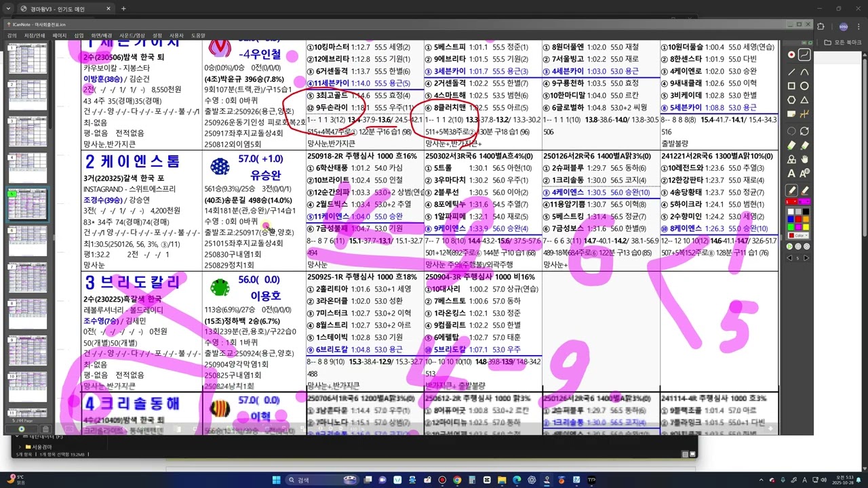Viewport: 868px width, 488px height.
Task: Open a new browser tab with plus
Action: [x=123, y=9]
